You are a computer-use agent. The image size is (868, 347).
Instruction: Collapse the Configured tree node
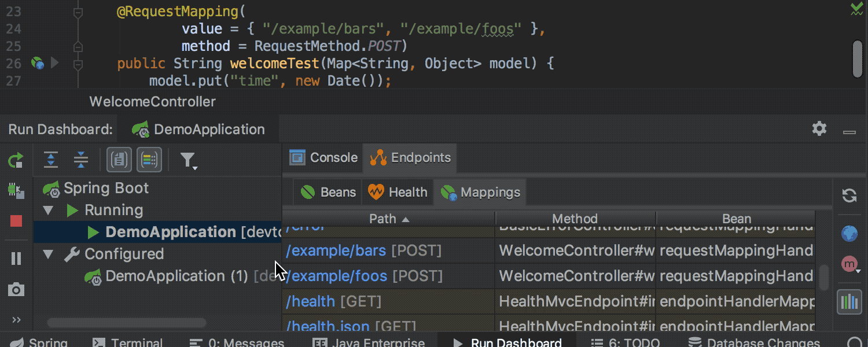[x=49, y=254]
